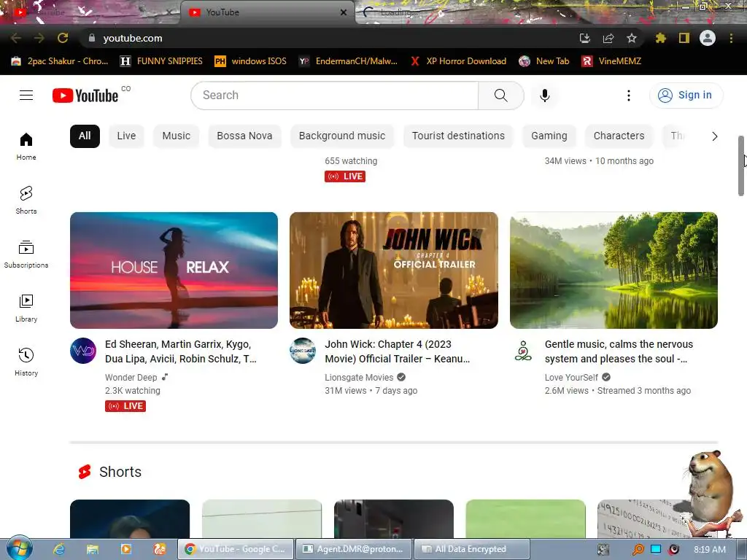The image size is (747, 560).
Task: Switch to the Agent.DMR@proton taskbar window
Action: pyautogui.click(x=354, y=549)
